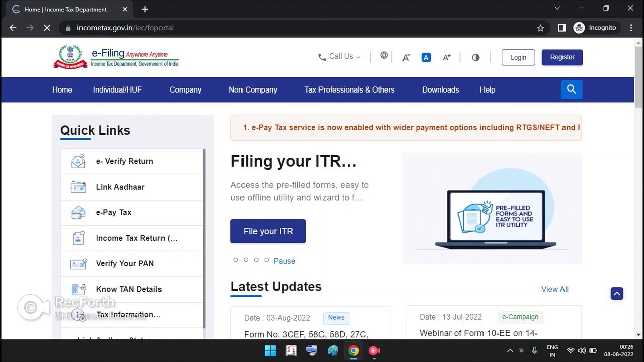Click the Register button
The image size is (644, 362).
point(562,57)
